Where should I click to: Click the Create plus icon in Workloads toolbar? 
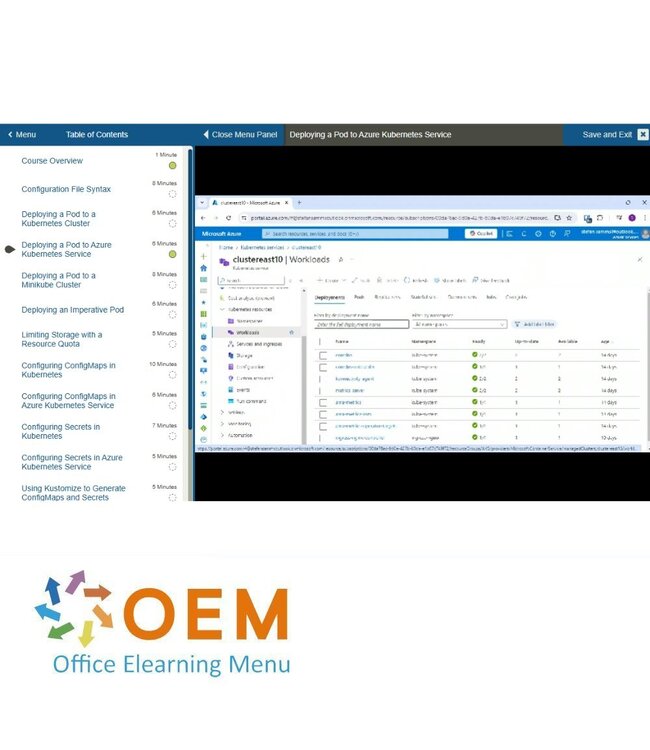(x=318, y=280)
